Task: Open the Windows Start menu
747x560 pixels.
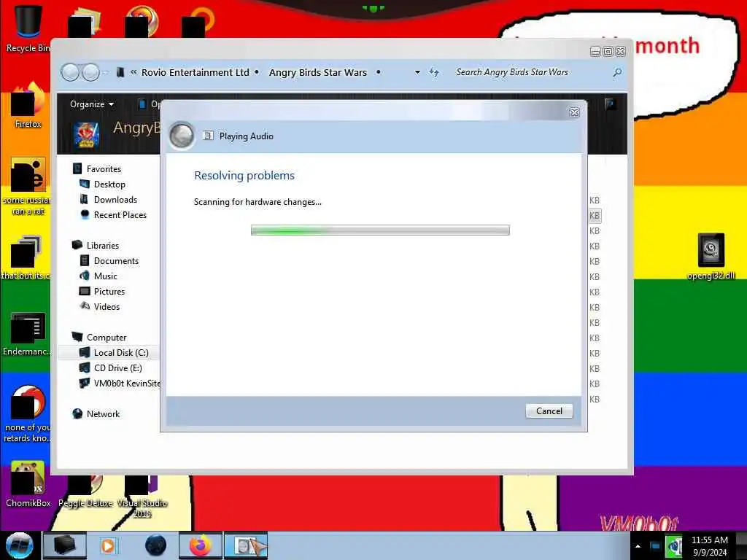Action: [20, 545]
